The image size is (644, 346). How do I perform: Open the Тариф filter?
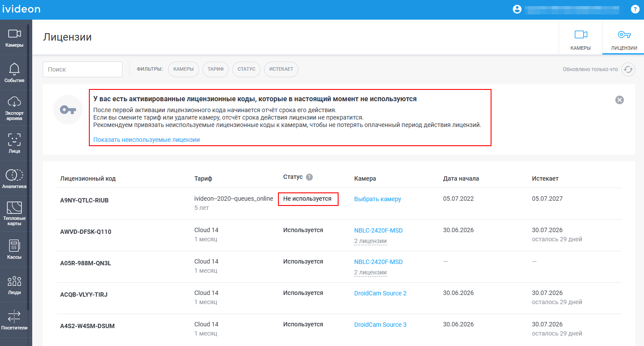click(x=216, y=69)
